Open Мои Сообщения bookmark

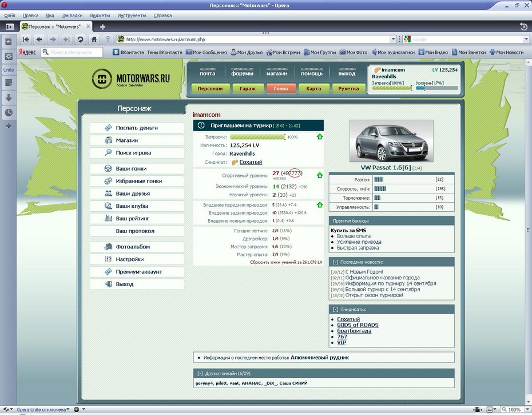206,52
